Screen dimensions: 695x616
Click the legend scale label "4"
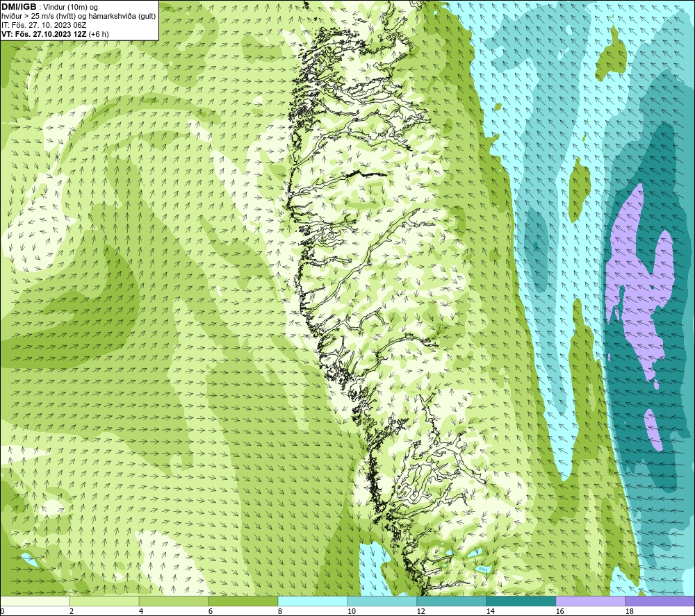pyautogui.click(x=141, y=612)
